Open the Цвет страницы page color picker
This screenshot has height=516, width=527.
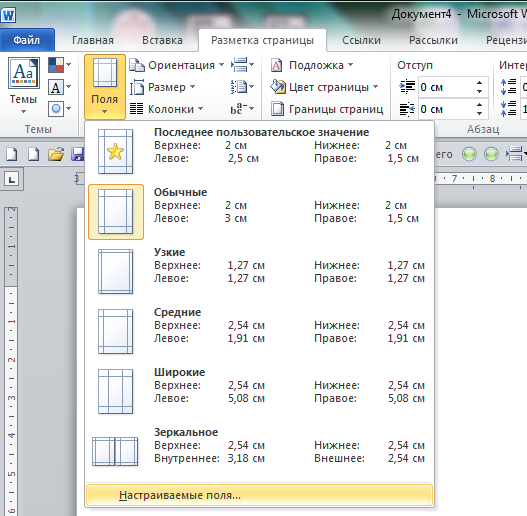(x=324, y=87)
